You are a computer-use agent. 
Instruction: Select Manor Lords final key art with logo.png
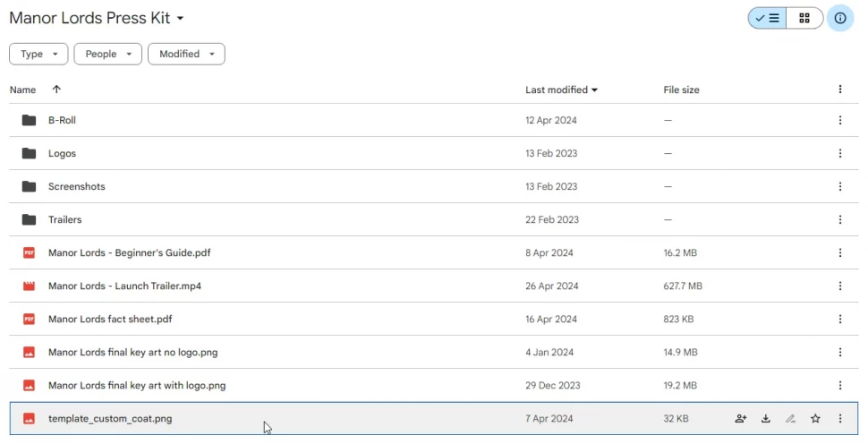pyautogui.click(x=137, y=385)
